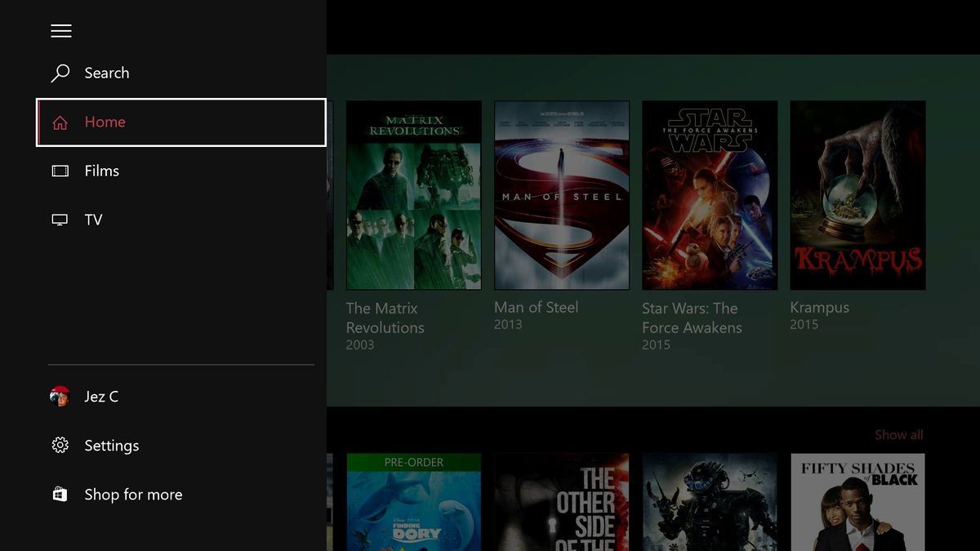The height and width of the screenshot is (551, 980).
Task: Click the Show all link
Action: [898, 434]
